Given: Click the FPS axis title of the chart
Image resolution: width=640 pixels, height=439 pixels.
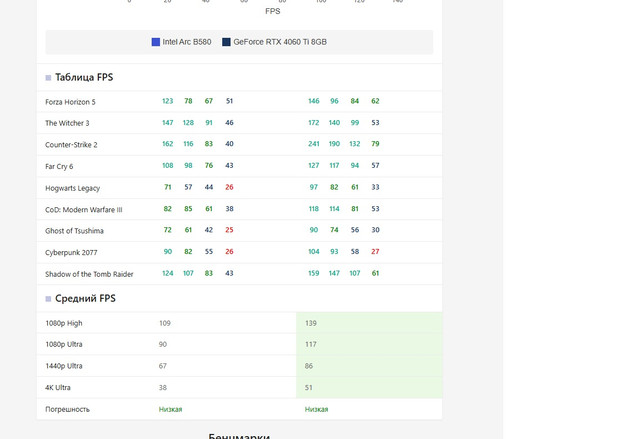Looking at the screenshot, I should coord(273,11).
